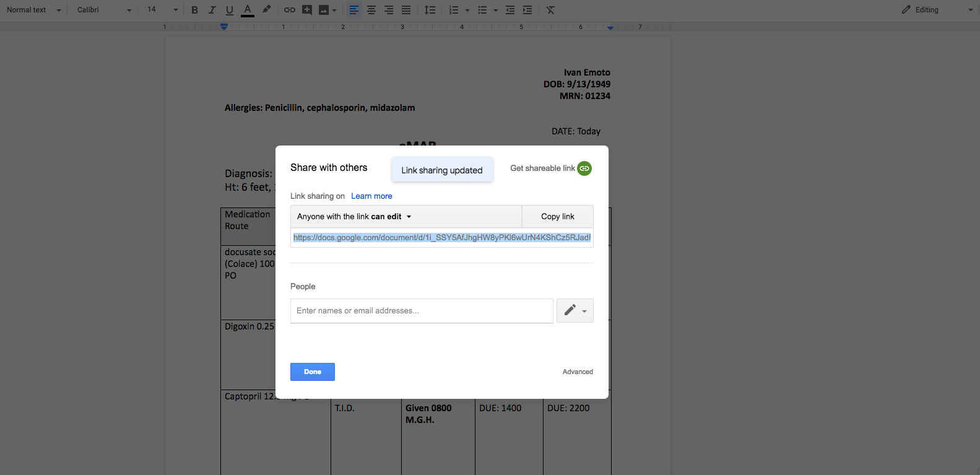Expand the Calibri font dropdown
980x475 pixels.
click(x=104, y=10)
